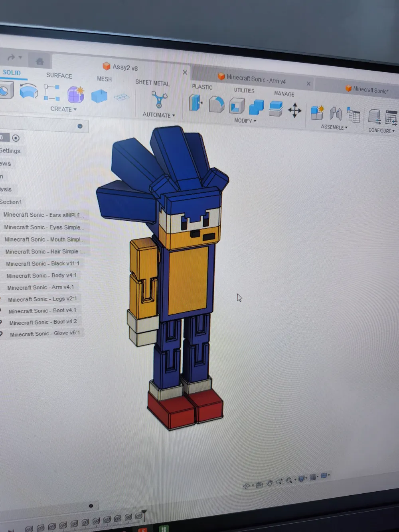The height and width of the screenshot is (532, 399).
Task: Open the Home data panel icon
Action: pos(40,61)
